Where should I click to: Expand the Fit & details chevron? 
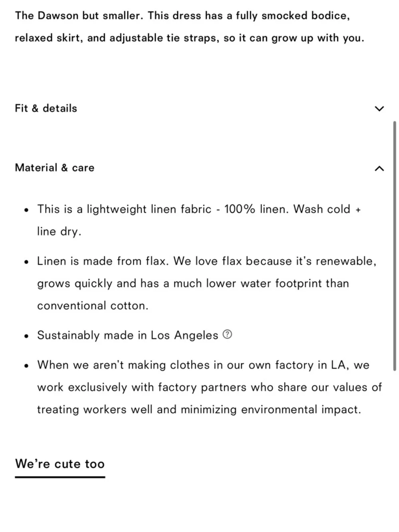coord(379,109)
